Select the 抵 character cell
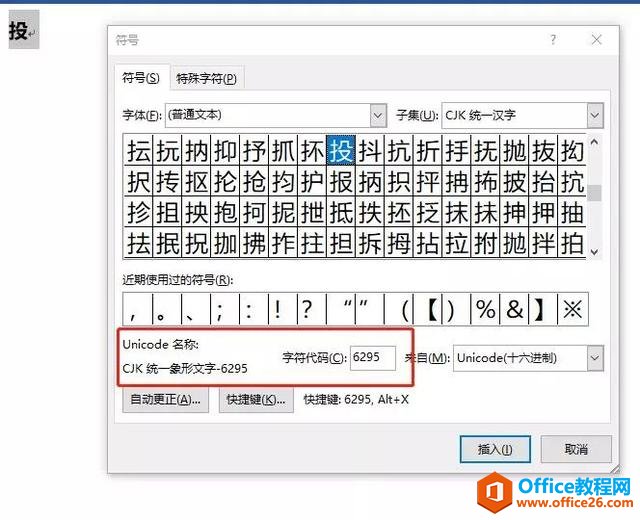Viewport: 640px width, 520px height. (x=341, y=213)
